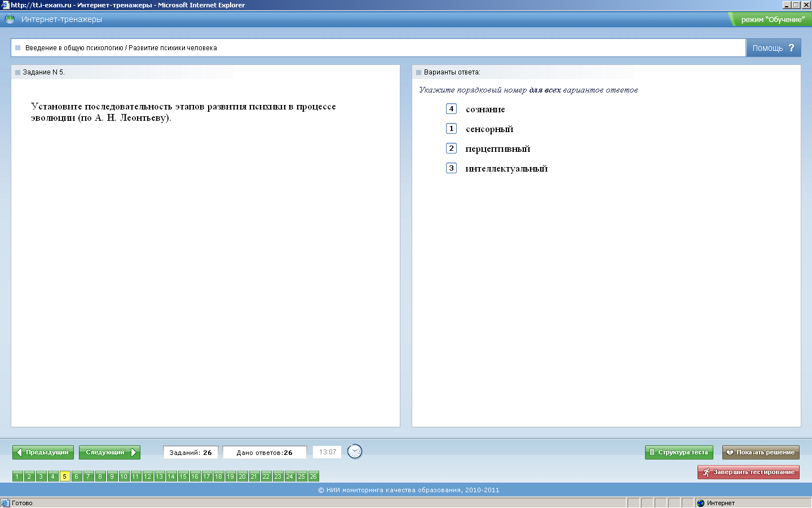Click the Интернет-тренажеры header title
The height and width of the screenshot is (508, 812).
pos(61,19)
